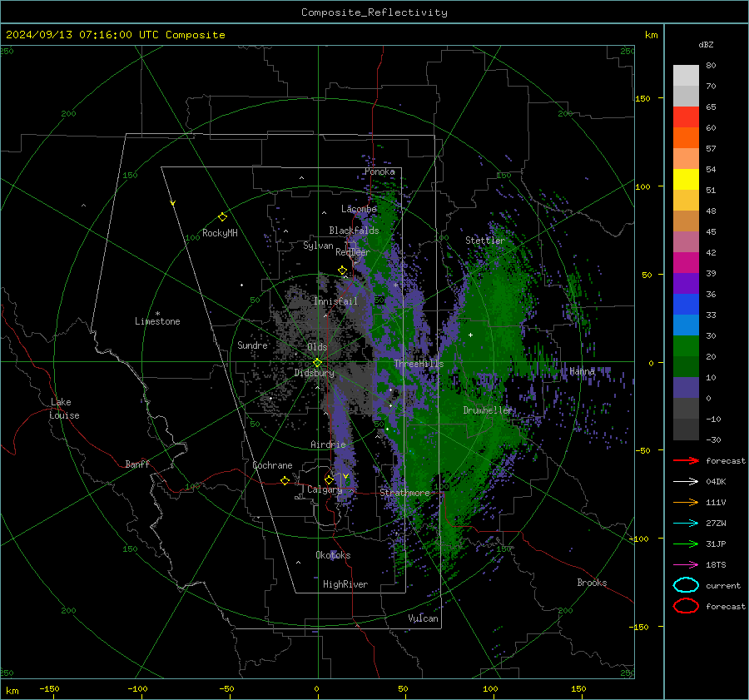Click the 111V legend label
Viewport: 749px width, 700px height.
716,502
